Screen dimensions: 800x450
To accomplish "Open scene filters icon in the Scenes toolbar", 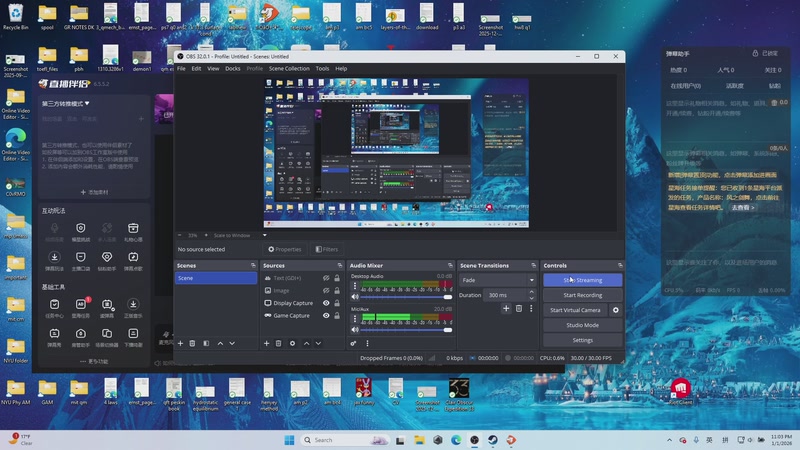I will (206, 343).
